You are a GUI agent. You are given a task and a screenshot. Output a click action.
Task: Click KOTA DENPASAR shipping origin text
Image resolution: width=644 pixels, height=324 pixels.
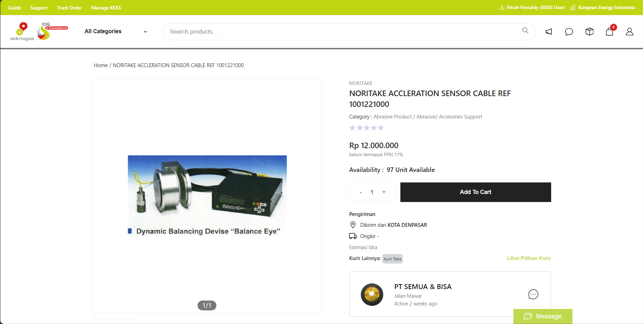(x=407, y=225)
